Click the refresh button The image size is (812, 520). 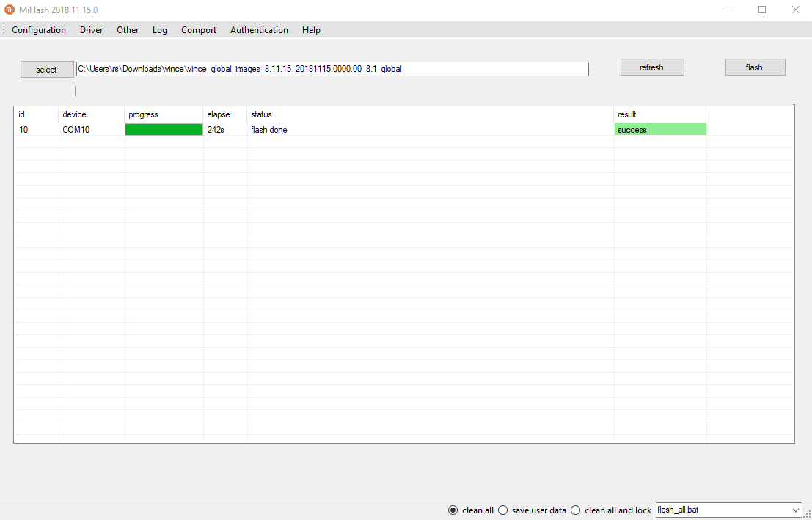coord(652,67)
